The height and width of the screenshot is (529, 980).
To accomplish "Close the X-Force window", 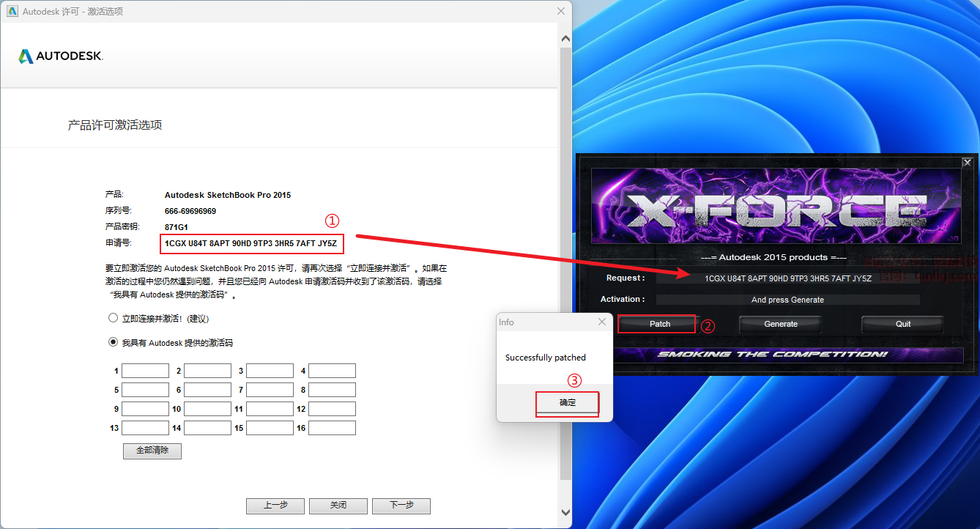I will [967, 163].
